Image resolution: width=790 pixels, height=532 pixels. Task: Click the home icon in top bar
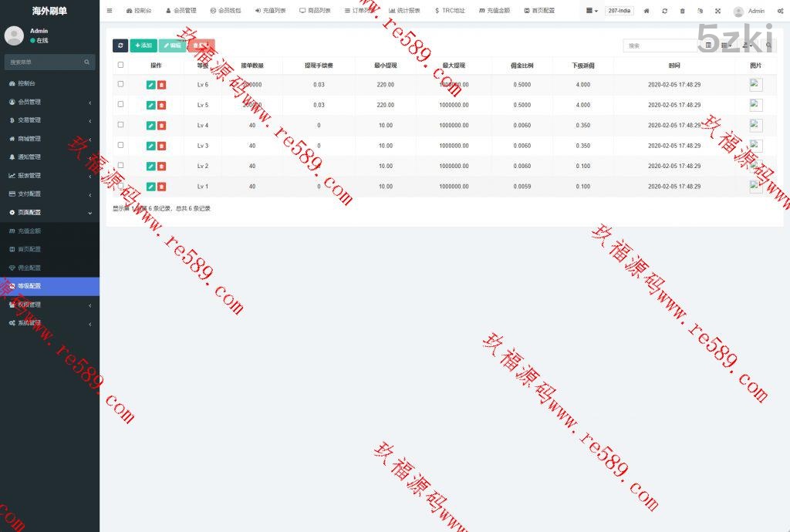click(647, 11)
